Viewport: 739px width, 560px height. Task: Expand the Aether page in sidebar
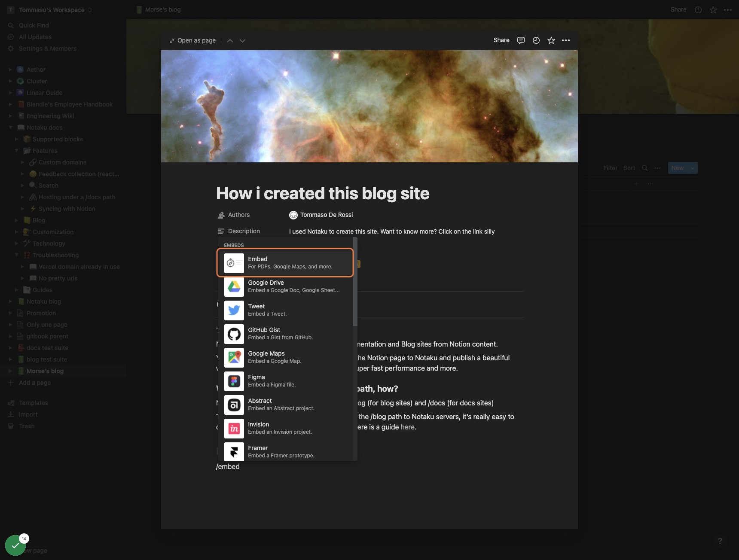point(10,70)
